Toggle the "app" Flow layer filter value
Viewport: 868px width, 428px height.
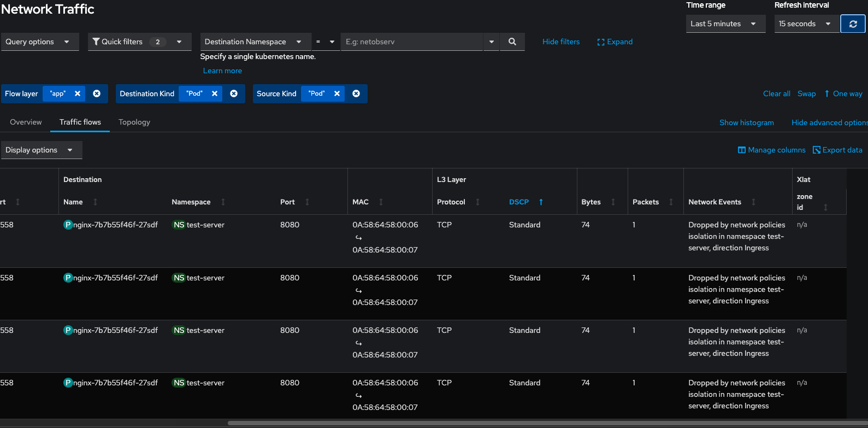(57, 93)
